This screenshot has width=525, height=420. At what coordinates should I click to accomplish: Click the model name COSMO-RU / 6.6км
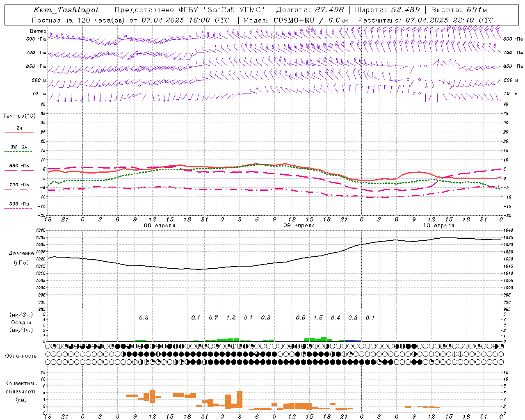click(310, 20)
